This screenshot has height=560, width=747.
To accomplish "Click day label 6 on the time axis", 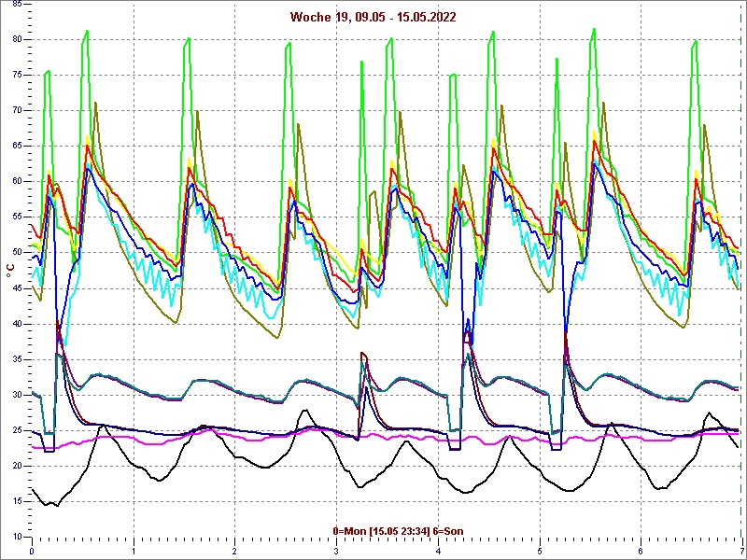I will (x=641, y=553).
